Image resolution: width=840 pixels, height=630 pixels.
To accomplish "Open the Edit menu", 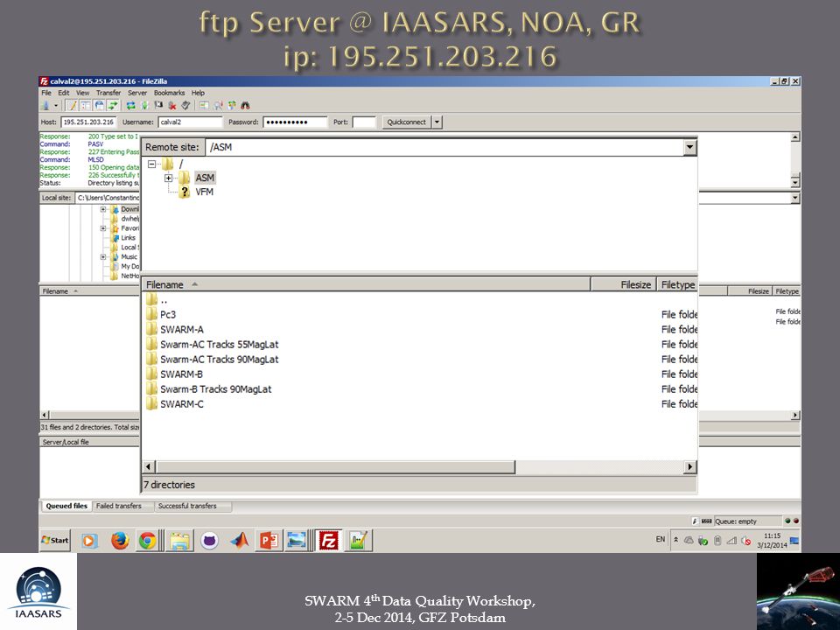I will (64, 93).
